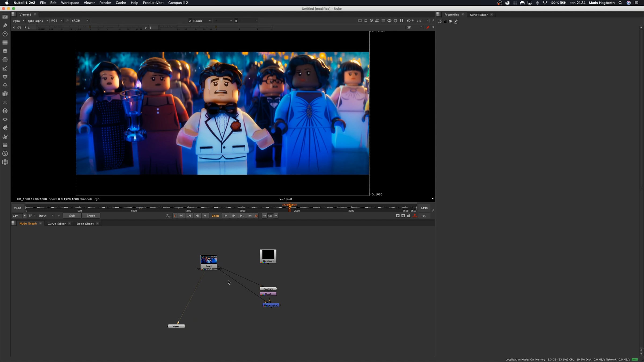Jump to the first frame
This screenshot has height=362, width=644.
click(x=181, y=216)
